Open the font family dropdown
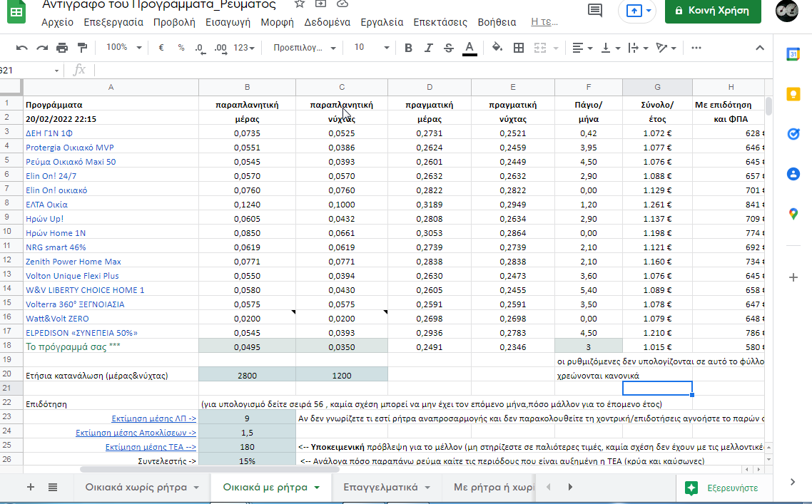Screen dimensions: 812x504 point(305,48)
